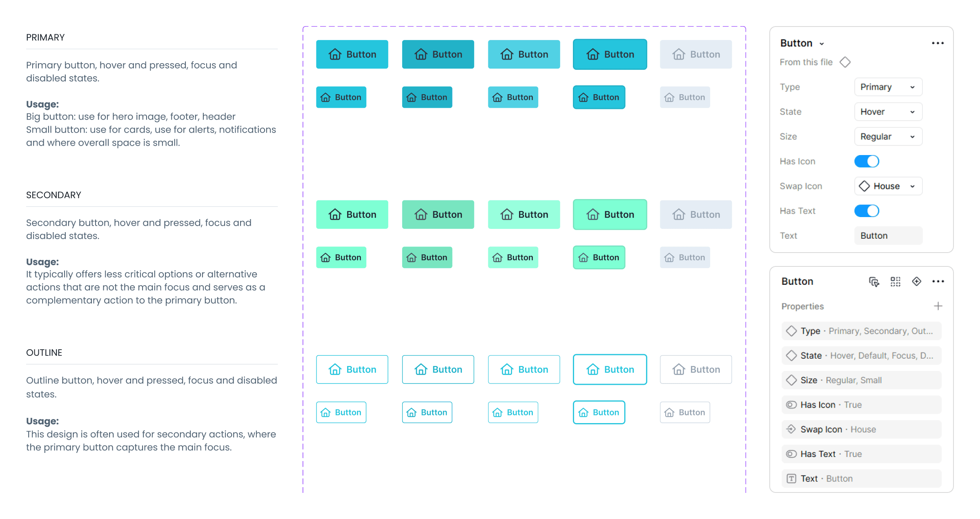Click the Text input field containing Button
This screenshot has height=519, width=980.
coord(888,236)
